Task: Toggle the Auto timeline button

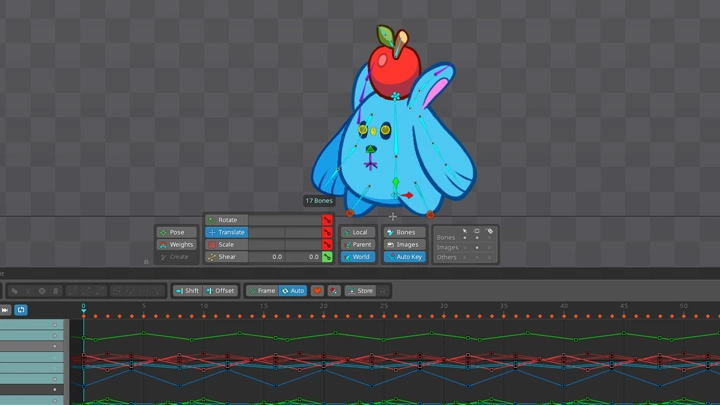Action: coord(293,291)
